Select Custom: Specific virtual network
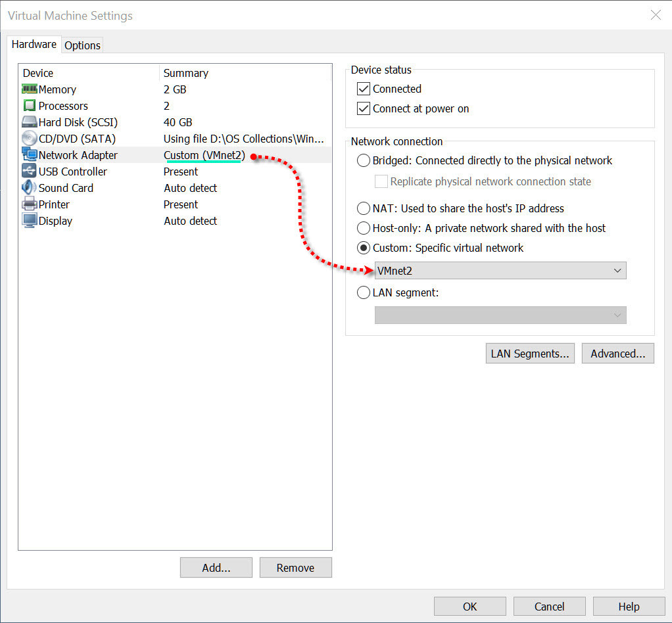Viewport: 672px width, 623px height. click(364, 248)
